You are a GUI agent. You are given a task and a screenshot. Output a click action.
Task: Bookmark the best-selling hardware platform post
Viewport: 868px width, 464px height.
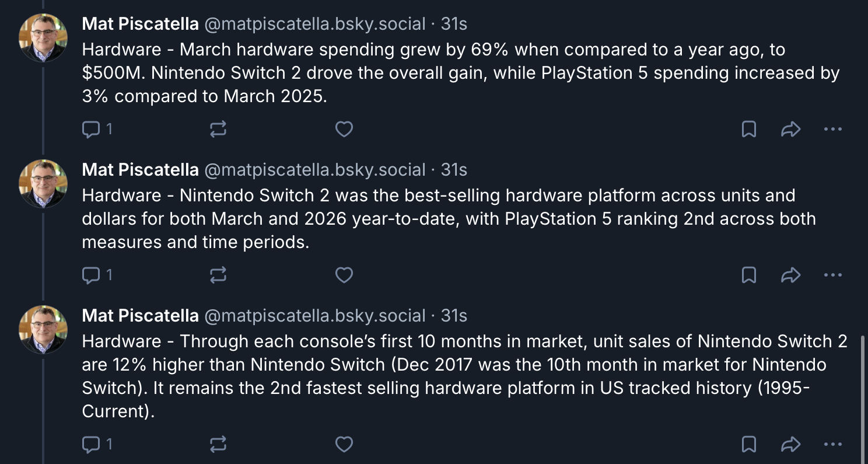[748, 275]
